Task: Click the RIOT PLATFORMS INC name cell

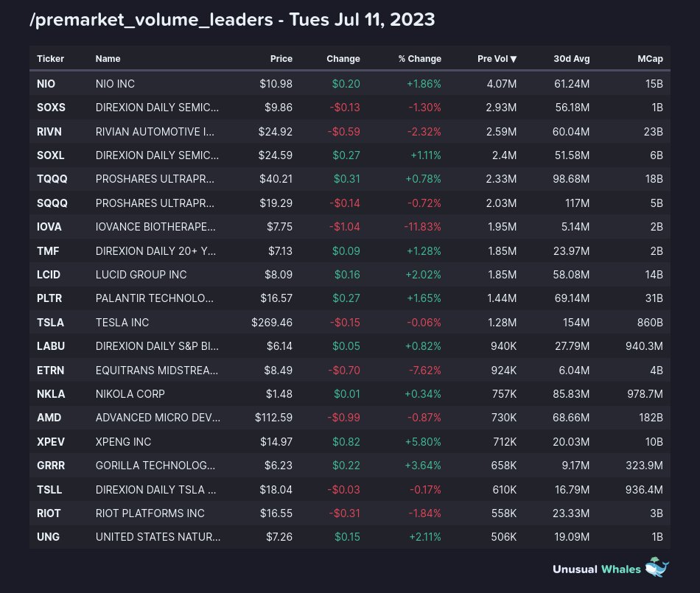Action: [x=150, y=513]
